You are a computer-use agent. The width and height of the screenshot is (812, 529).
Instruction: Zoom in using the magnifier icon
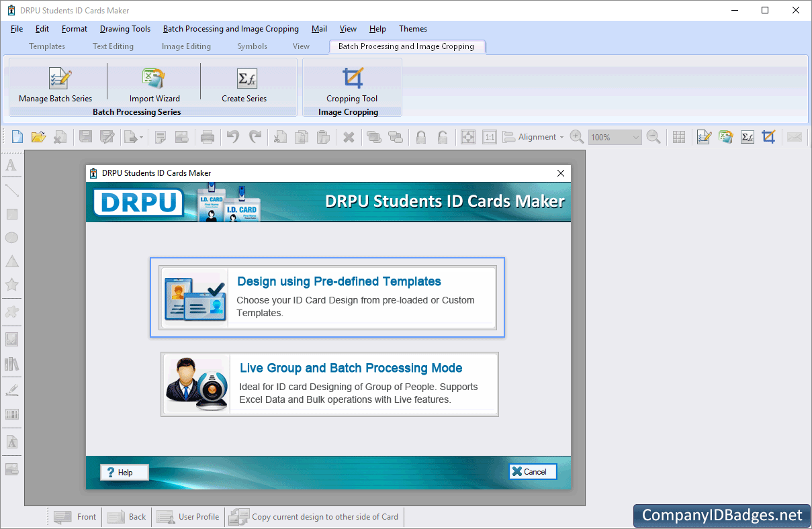click(576, 136)
